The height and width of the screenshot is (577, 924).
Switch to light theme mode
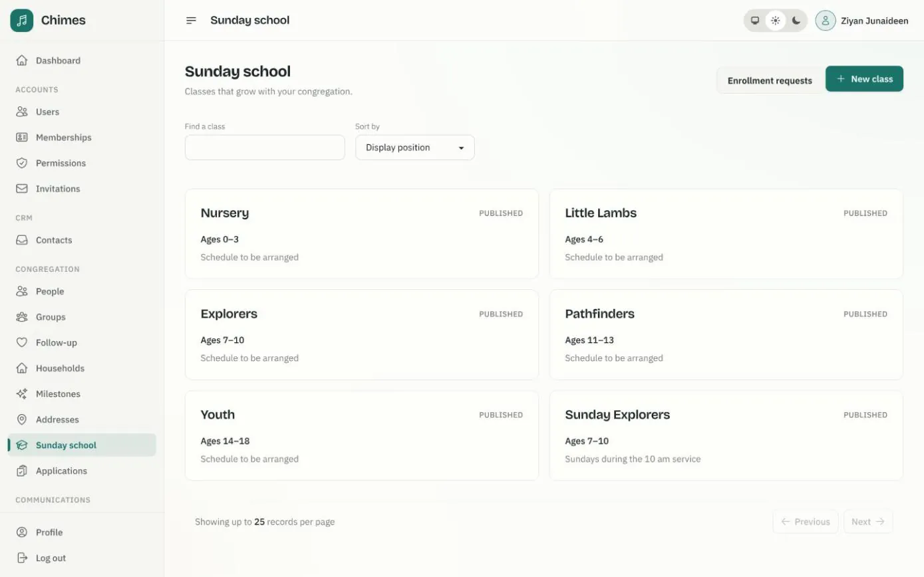[776, 21]
